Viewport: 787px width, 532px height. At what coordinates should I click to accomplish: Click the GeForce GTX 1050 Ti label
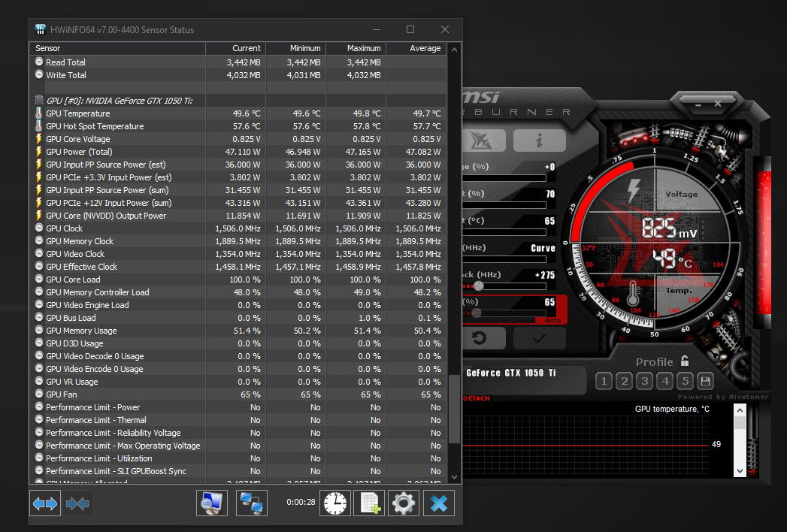click(511, 373)
